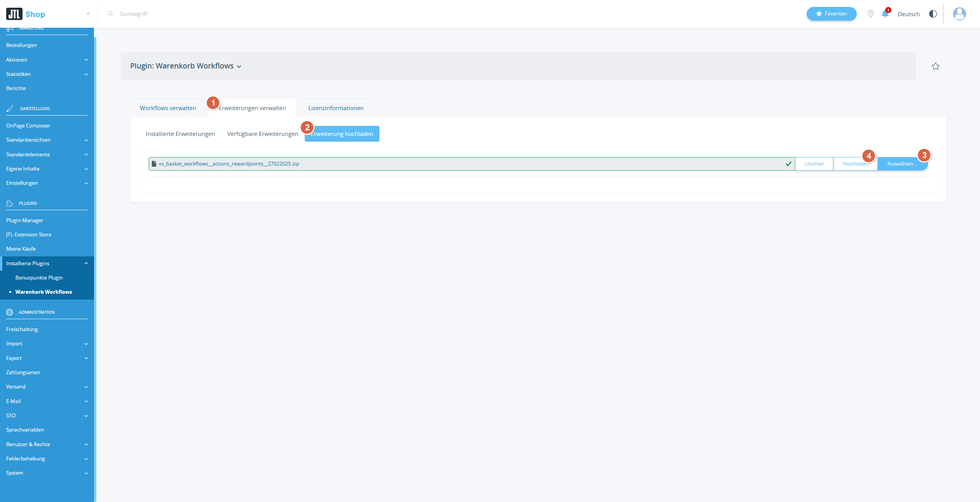This screenshot has height=502, width=980.
Task: Click the search magnifier icon
Action: tap(110, 13)
